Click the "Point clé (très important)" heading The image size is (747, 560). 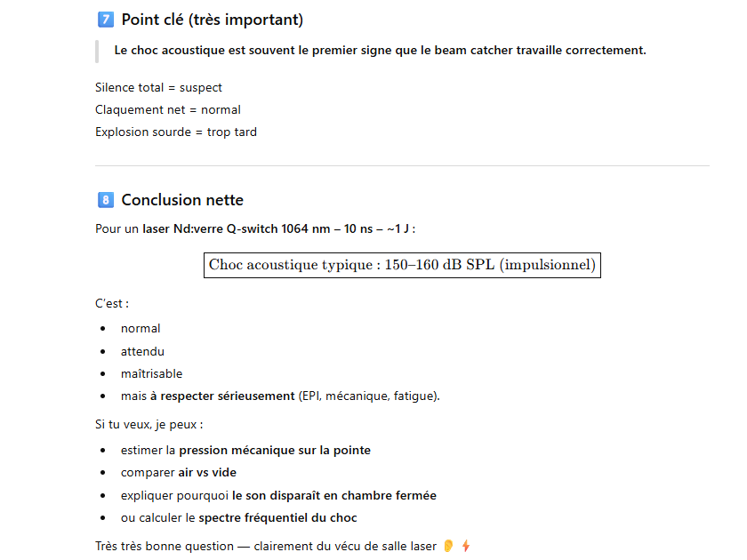tap(212, 20)
